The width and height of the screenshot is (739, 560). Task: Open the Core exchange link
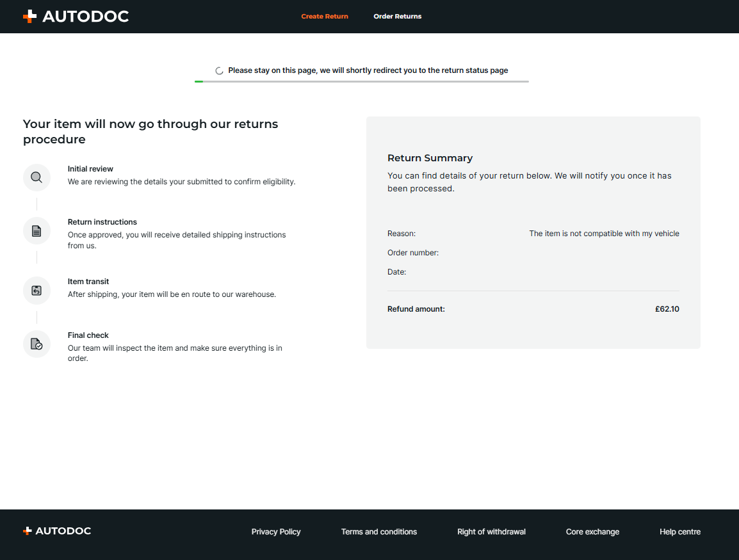point(592,532)
